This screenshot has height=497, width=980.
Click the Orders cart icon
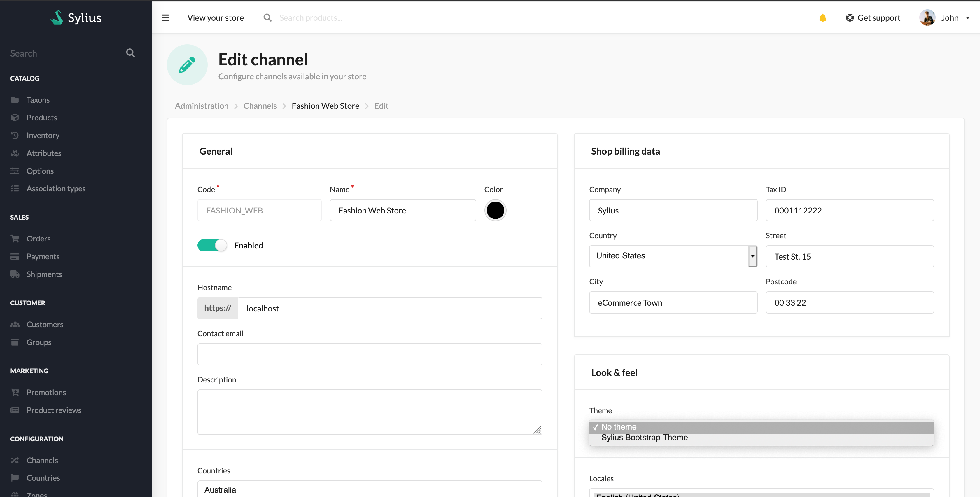(15, 239)
